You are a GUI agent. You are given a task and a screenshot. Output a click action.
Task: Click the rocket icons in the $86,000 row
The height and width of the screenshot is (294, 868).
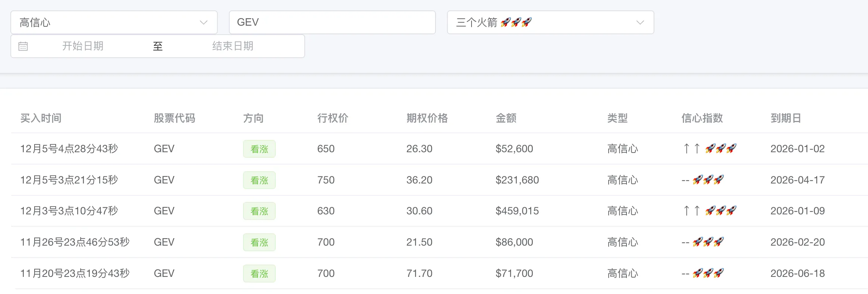[708, 242]
